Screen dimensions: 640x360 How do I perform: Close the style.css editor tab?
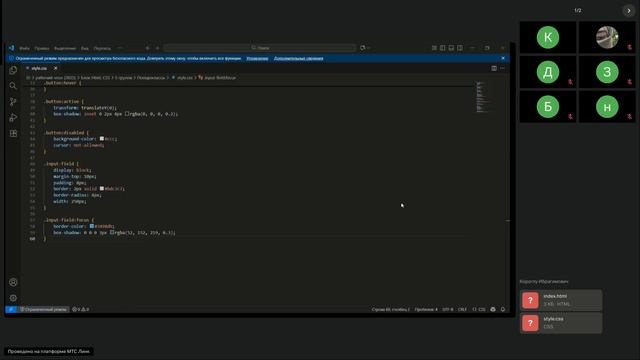pos(56,68)
